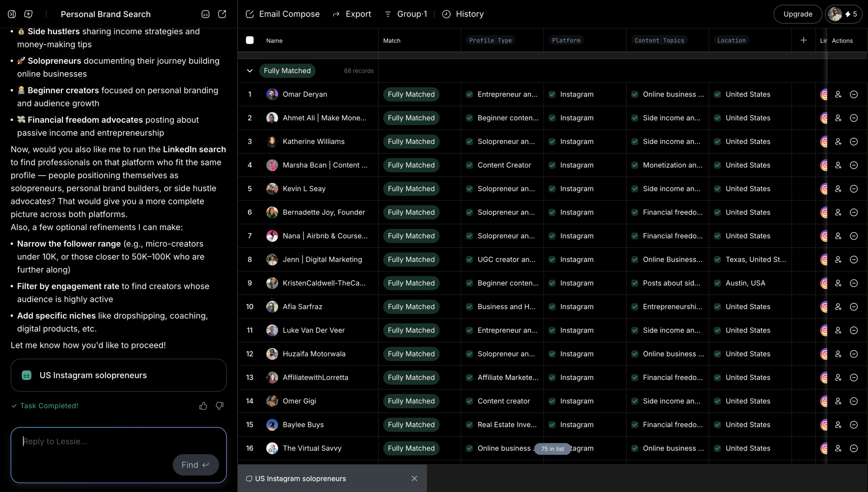This screenshot has width=868, height=492.
Task: Open Instagram link for Kevin L Seay
Action: click(824, 189)
